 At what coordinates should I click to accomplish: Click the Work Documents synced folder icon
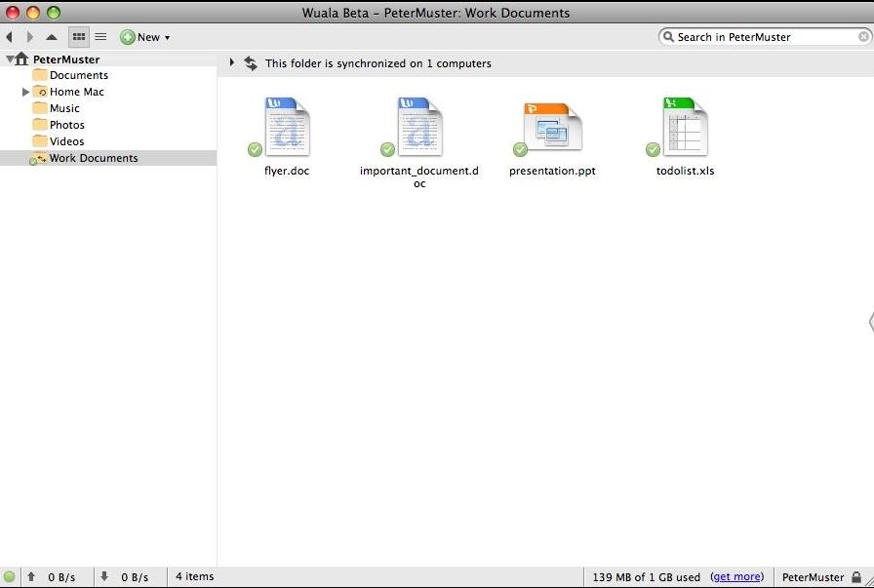point(38,158)
